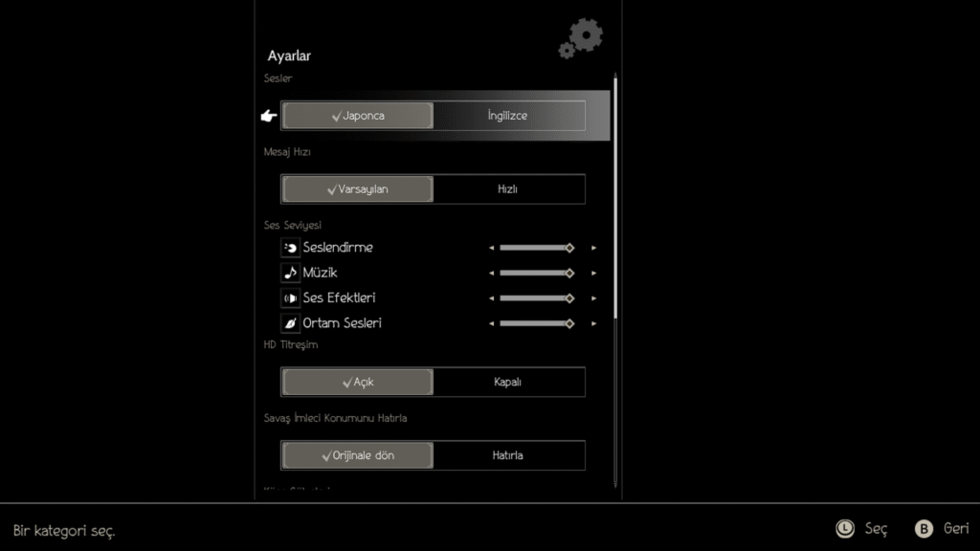Increase Müzik volume with right arrow
The height and width of the screenshot is (551, 980).
click(x=593, y=273)
